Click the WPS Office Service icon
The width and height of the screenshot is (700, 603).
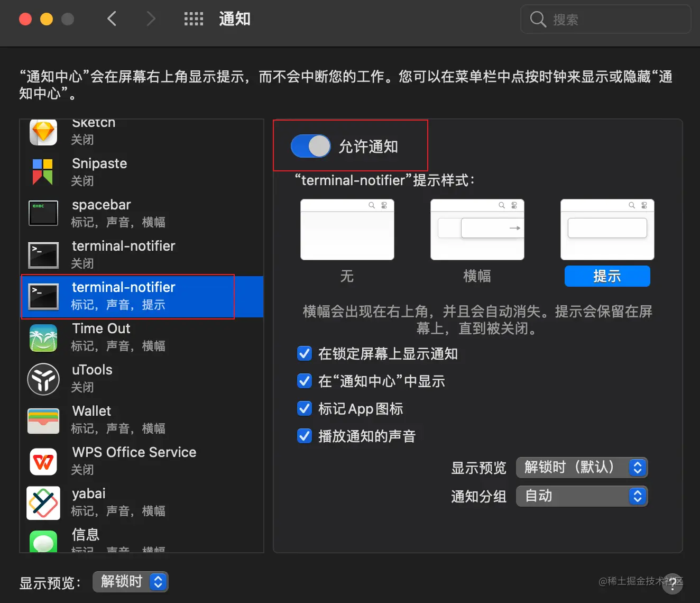[43, 462]
